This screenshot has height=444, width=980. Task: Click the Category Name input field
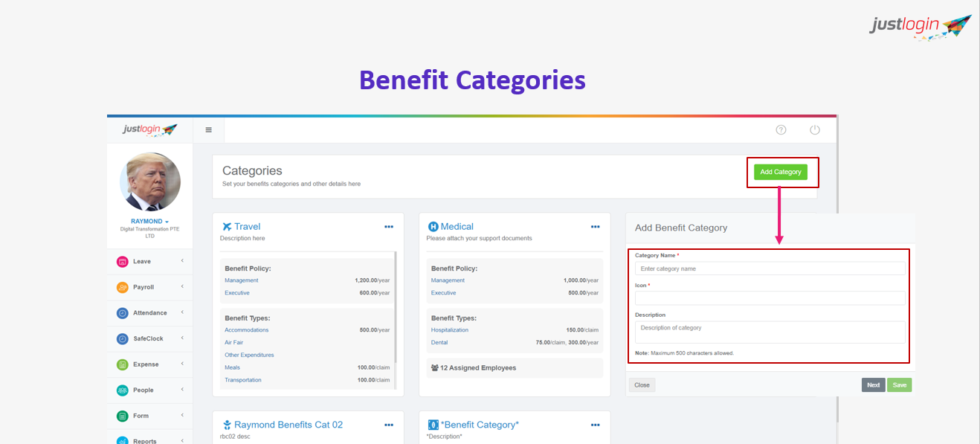770,268
